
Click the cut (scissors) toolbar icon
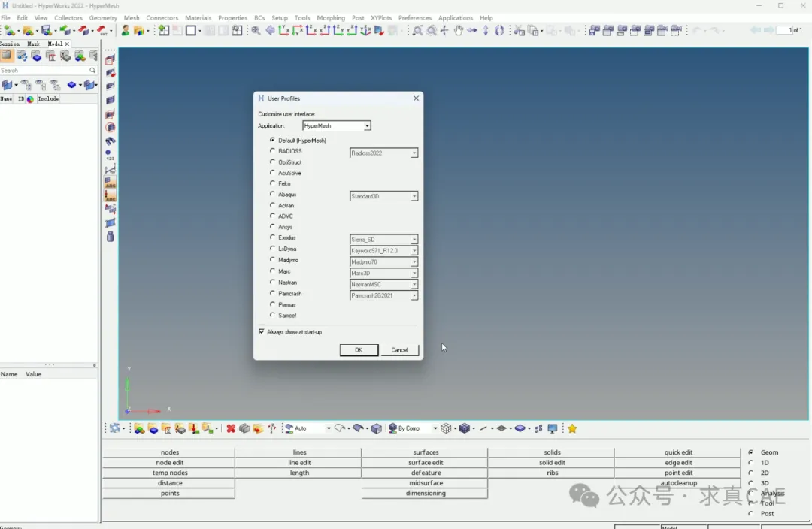point(519,31)
